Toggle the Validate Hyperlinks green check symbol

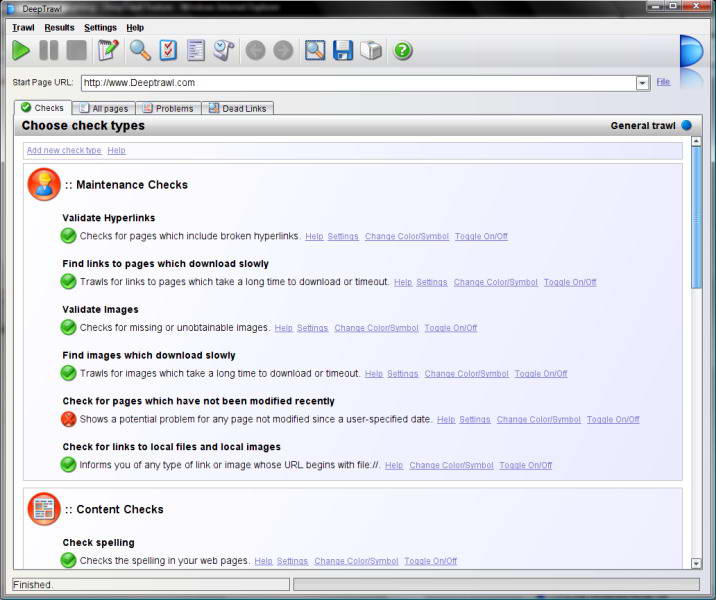pyautogui.click(x=68, y=236)
